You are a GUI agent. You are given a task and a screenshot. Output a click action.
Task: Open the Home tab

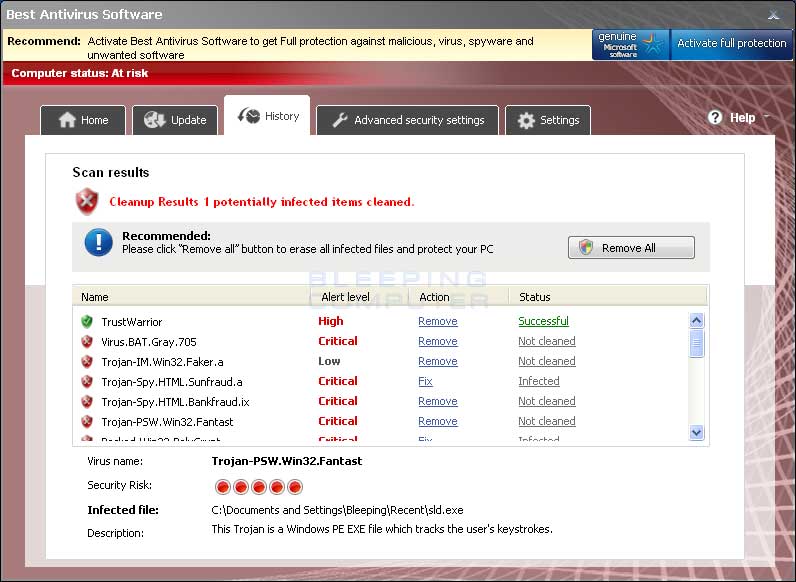coord(83,120)
